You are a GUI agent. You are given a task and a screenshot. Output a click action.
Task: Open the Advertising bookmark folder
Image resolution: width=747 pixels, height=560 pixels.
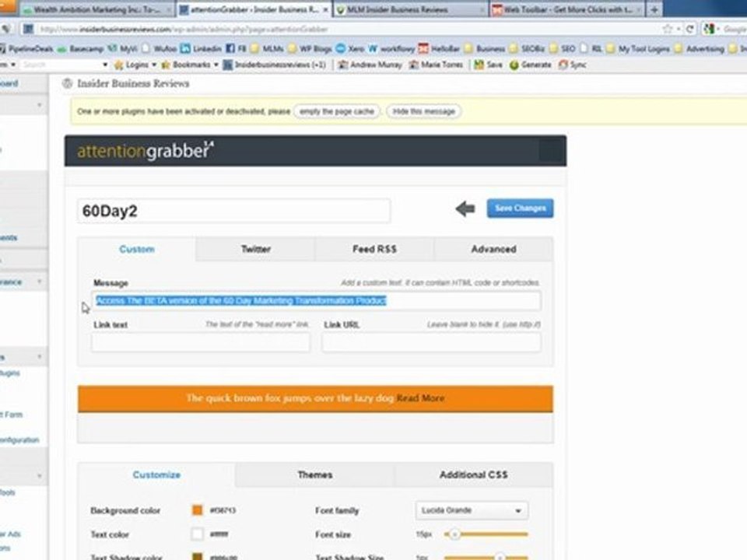(700, 48)
